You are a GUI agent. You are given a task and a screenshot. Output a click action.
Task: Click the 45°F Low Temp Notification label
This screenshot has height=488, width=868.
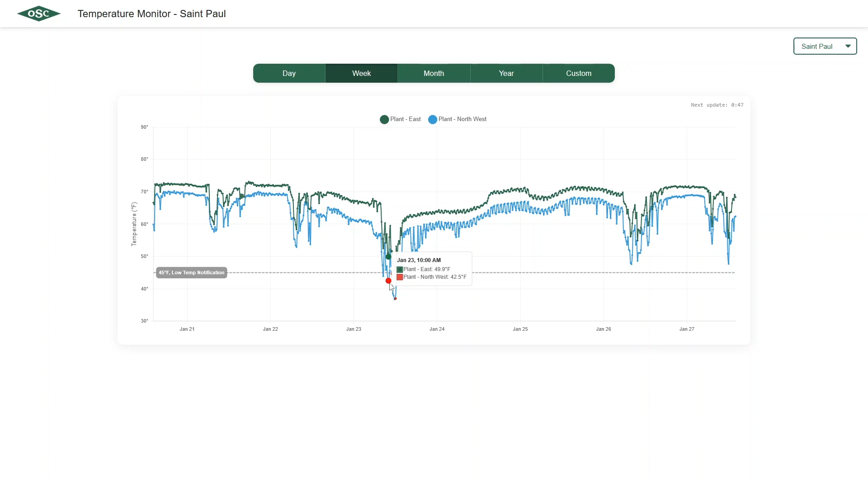click(191, 272)
